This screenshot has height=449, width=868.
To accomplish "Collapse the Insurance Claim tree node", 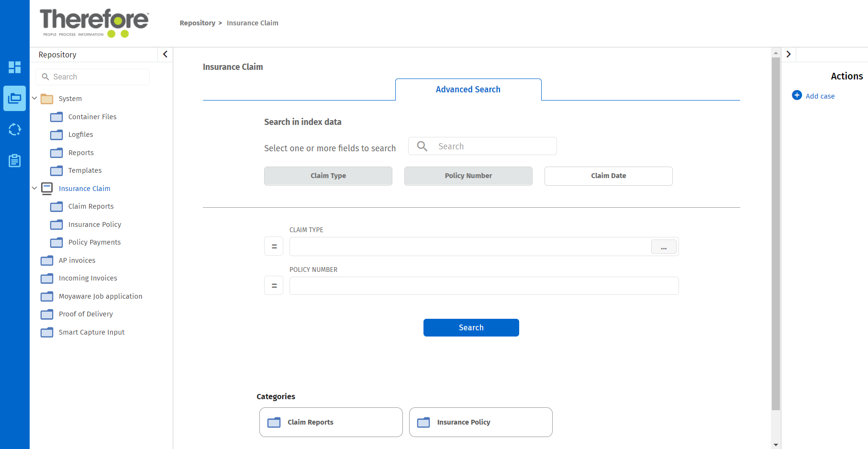I will 34,188.
